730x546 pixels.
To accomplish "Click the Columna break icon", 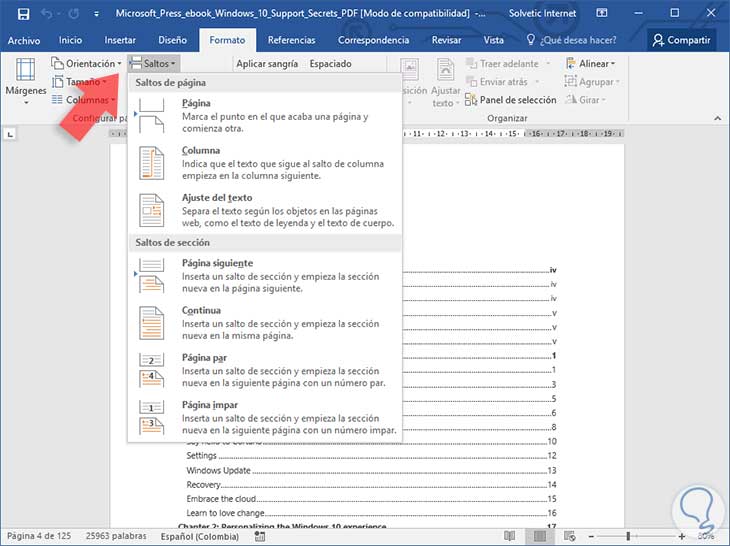I will click(151, 163).
